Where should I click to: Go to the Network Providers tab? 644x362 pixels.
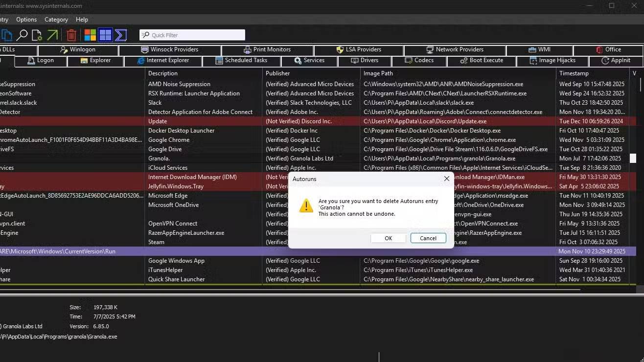[x=455, y=49]
